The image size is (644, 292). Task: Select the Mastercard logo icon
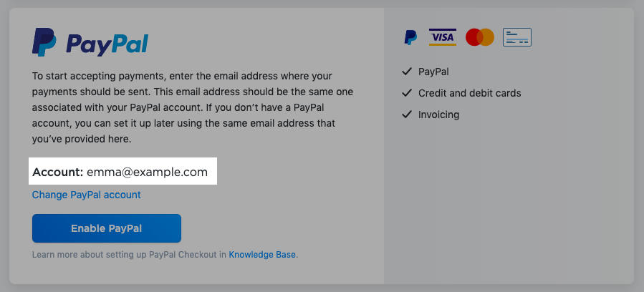pyautogui.click(x=480, y=37)
